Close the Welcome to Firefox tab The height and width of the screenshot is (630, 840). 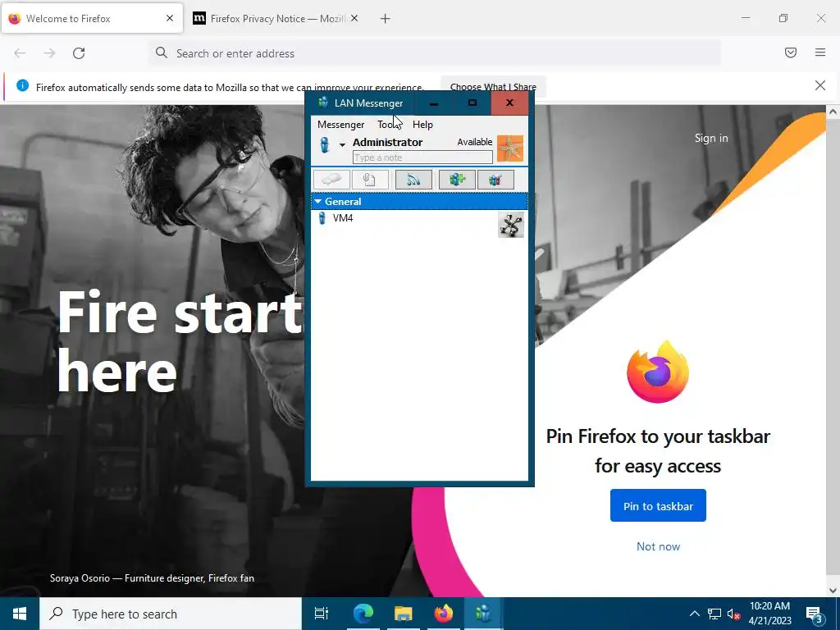point(170,18)
